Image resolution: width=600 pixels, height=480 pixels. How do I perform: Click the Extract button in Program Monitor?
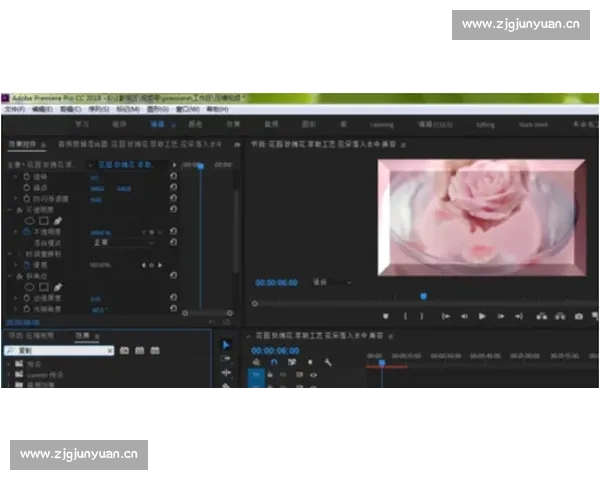pyautogui.click(x=560, y=316)
